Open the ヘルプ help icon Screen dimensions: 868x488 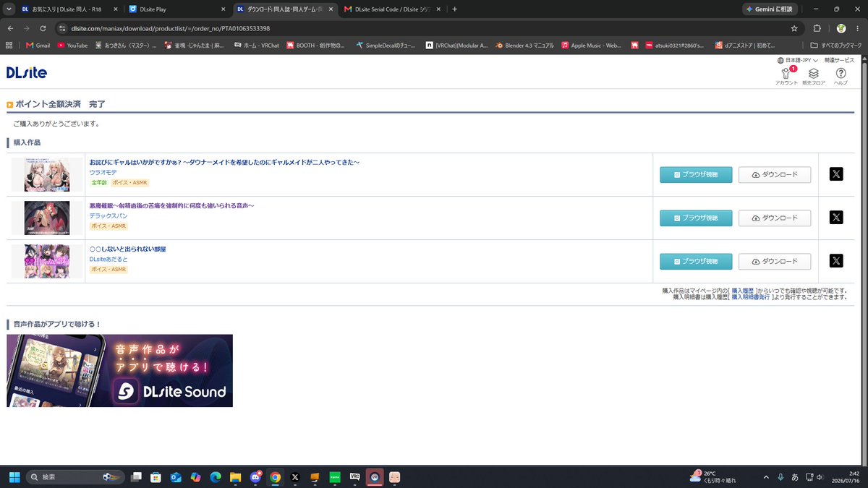[841, 76]
